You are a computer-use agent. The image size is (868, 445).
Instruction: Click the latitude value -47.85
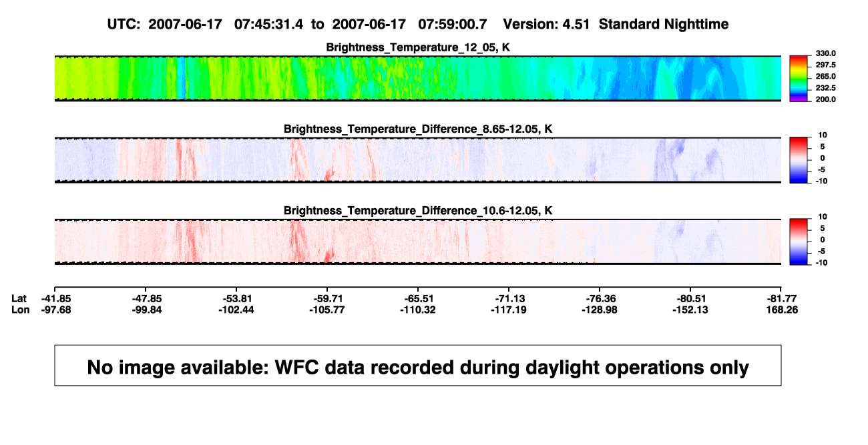point(148,298)
